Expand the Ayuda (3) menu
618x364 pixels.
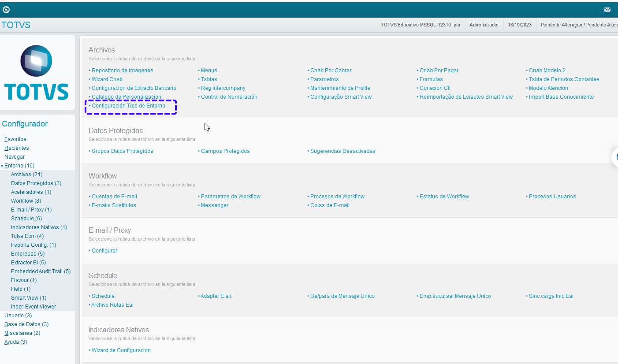(16, 342)
